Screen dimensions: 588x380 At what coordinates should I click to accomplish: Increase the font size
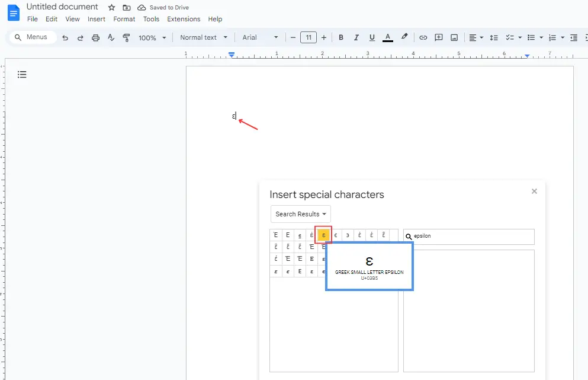click(x=324, y=37)
